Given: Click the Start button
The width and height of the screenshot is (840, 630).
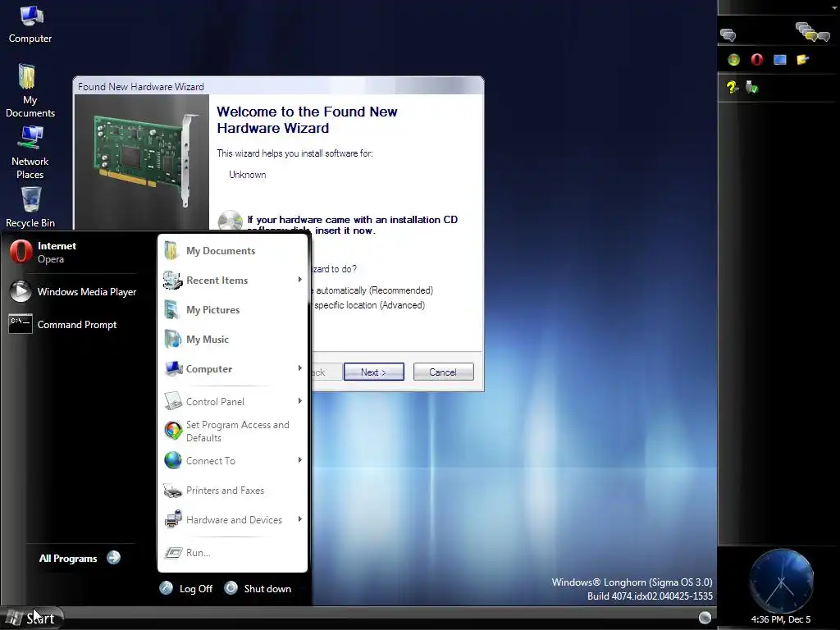Looking at the screenshot, I should coord(31,619).
